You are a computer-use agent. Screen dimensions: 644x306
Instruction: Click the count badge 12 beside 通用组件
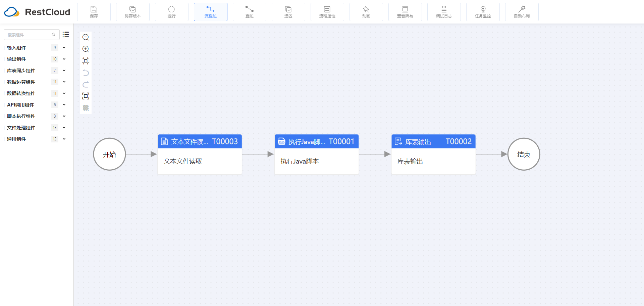click(x=55, y=139)
